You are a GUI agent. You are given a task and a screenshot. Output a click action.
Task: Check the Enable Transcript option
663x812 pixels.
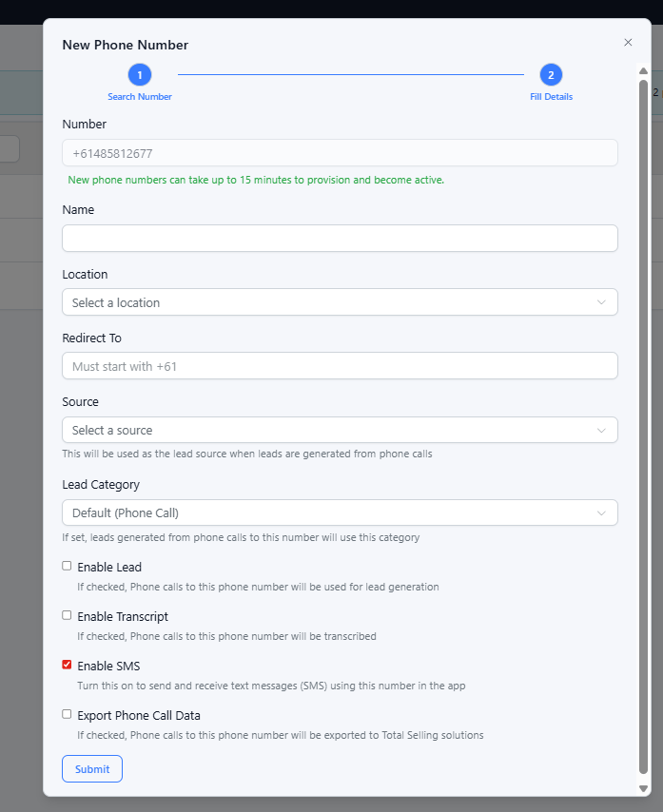(x=67, y=615)
